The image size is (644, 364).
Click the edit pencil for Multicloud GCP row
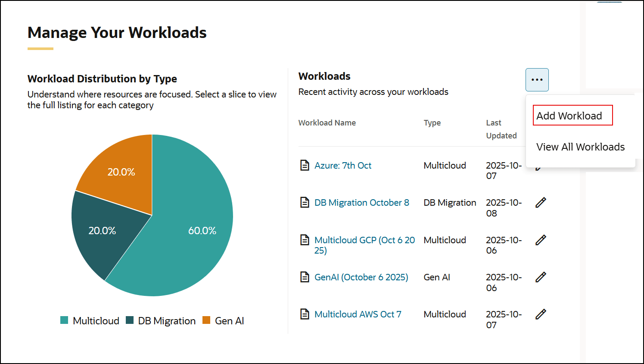click(541, 240)
